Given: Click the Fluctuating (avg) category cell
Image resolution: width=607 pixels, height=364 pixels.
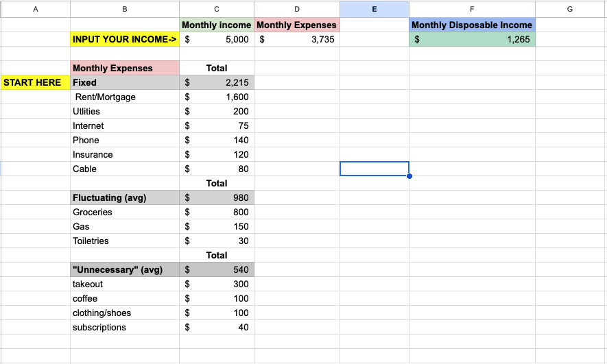Looking at the screenshot, I should [x=124, y=197].
